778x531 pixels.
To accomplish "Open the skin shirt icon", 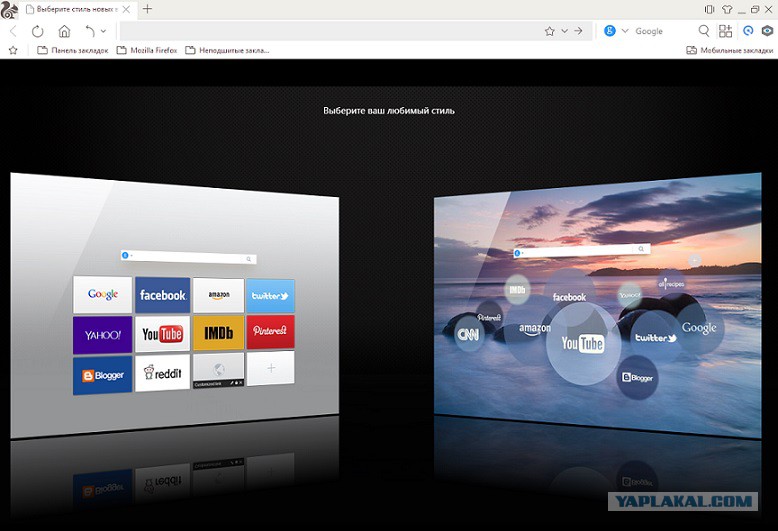I will click(x=727, y=9).
